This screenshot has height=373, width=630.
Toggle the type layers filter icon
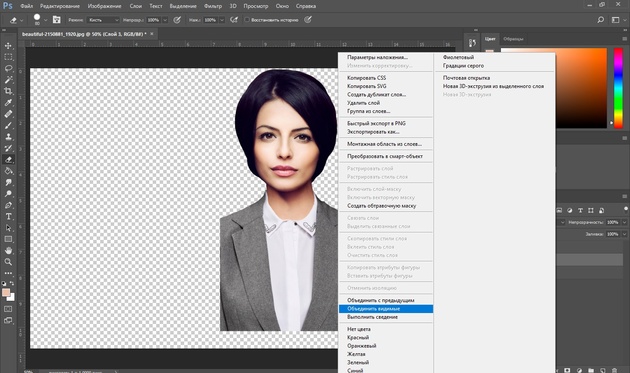pyautogui.click(x=580, y=210)
